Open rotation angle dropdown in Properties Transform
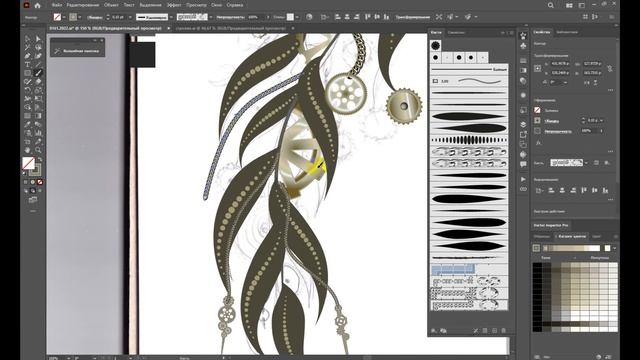Image resolution: width=640 pixels, height=360 pixels. click(565, 82)
